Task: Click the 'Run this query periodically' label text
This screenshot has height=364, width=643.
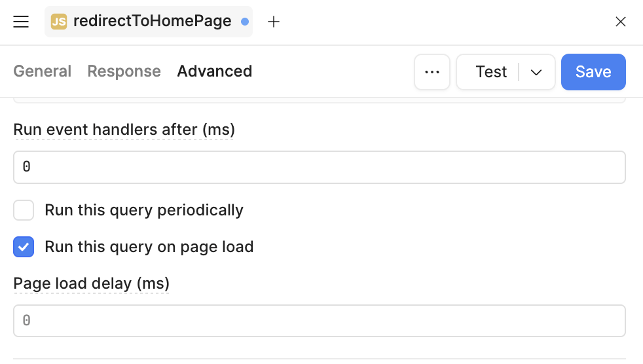Action: [143, 210]
